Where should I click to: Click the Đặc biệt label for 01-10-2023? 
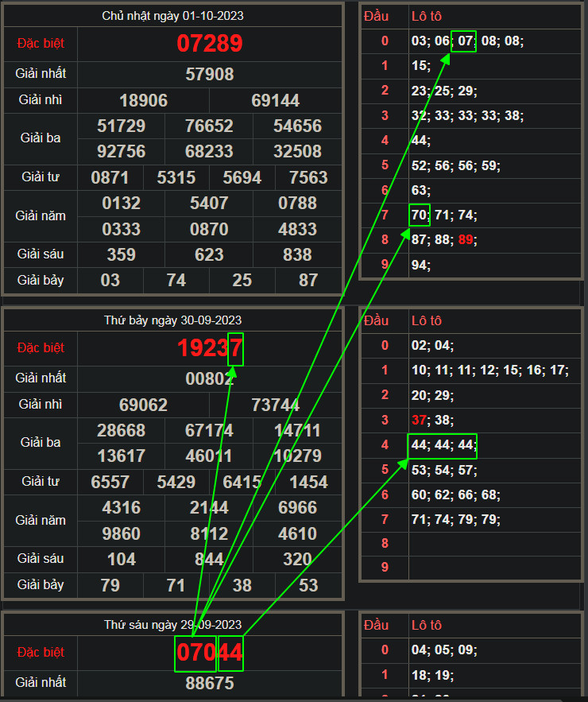tap(41, 44)
